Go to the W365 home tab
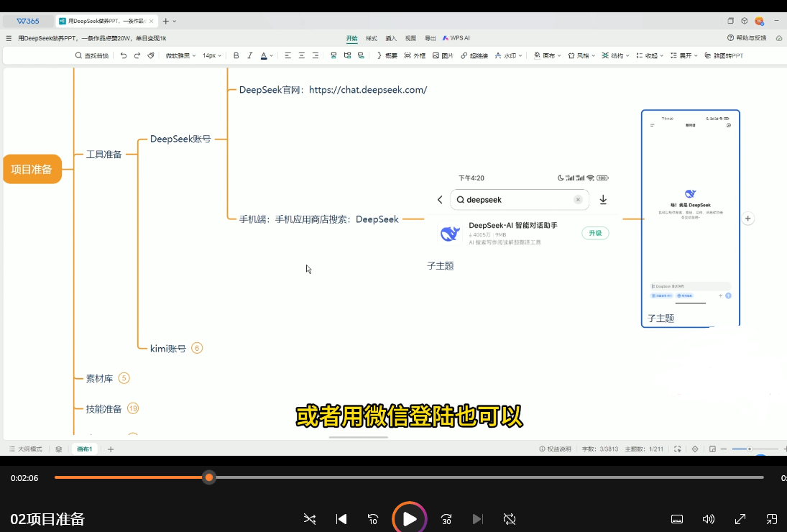Image resolution: width=787 pixels, height=532 pixels. pos(28,21)
